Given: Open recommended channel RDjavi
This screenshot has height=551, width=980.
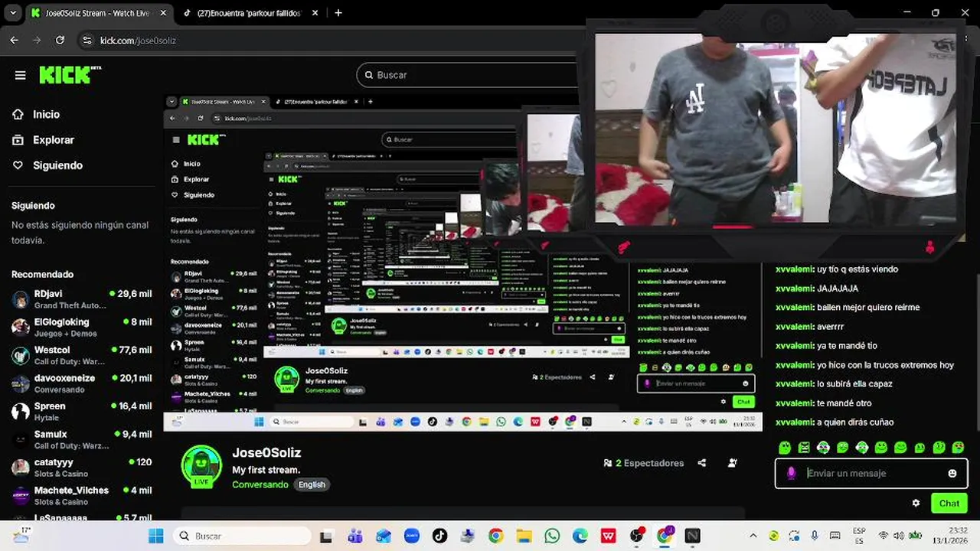Looking at the screenshot, I should tap(82, 299).
